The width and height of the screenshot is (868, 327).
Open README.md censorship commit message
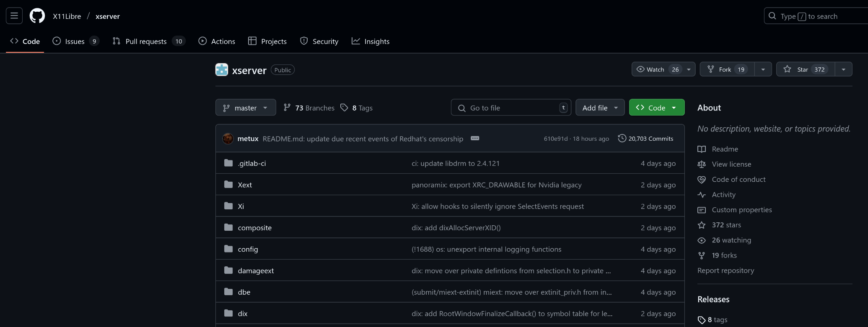click(x=363, y=139)
